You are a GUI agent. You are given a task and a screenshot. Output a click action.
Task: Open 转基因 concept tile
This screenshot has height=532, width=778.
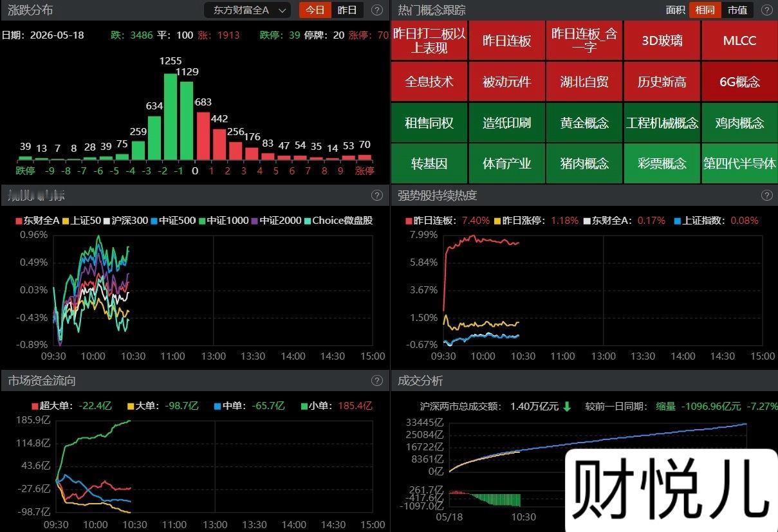[429, 163]
